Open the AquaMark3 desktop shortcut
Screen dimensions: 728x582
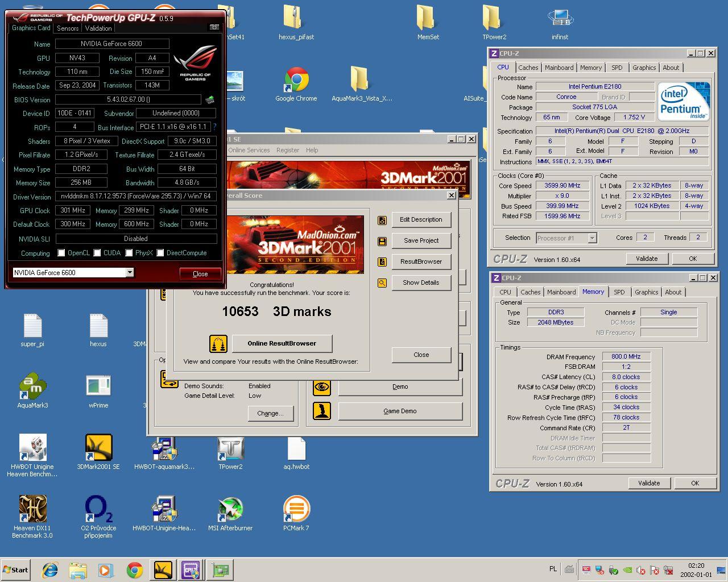(x=32, y=390)
